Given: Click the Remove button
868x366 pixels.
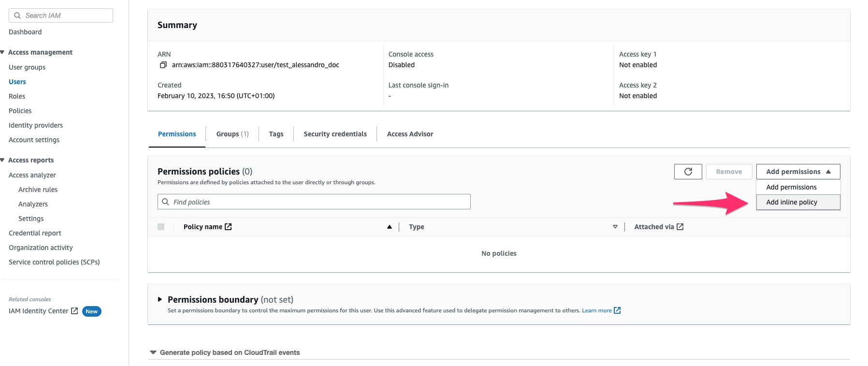Looking at the screenshot, I should [x=729, y=172].
